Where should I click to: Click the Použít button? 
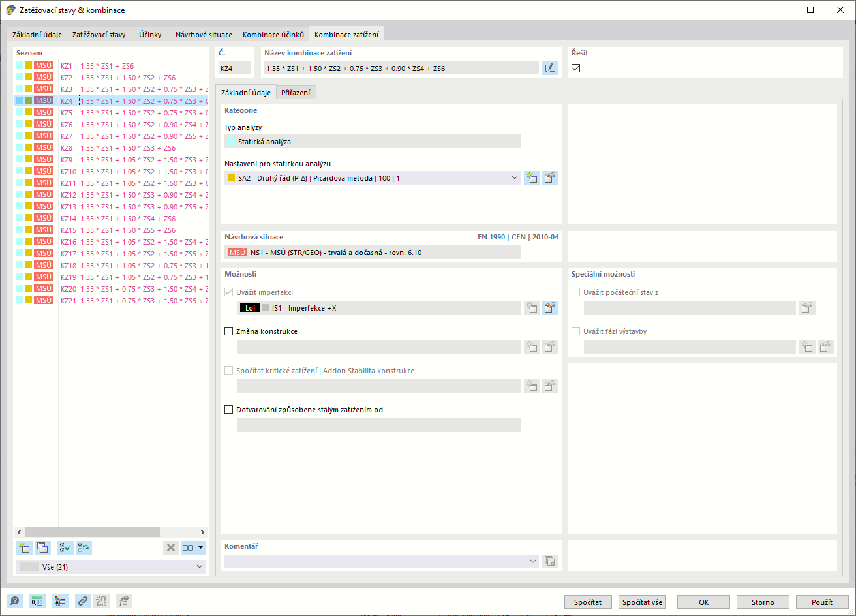[822, 602]
